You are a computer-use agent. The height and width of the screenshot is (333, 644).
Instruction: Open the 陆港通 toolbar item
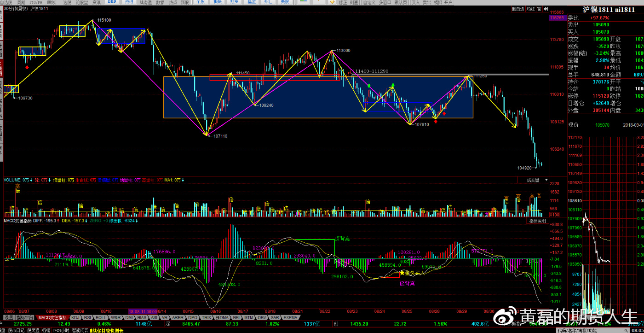pos(146,2)
